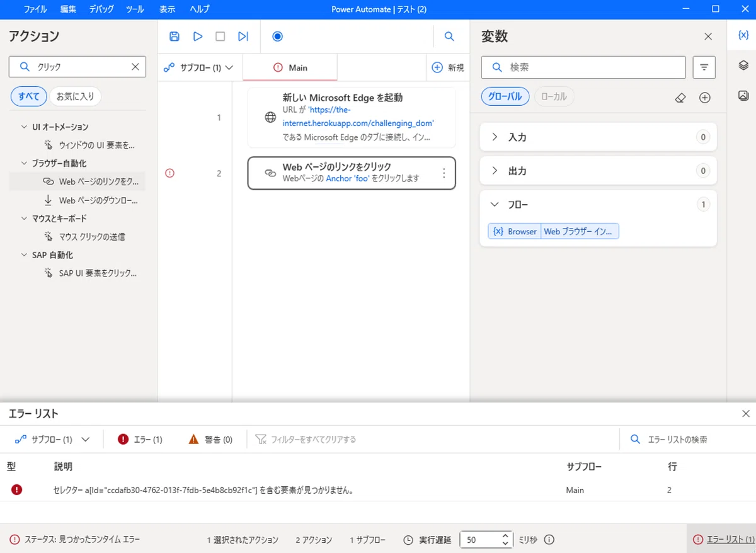Run next action with the step icon
The height and width of the screenshot is (553, 756).
243,37
